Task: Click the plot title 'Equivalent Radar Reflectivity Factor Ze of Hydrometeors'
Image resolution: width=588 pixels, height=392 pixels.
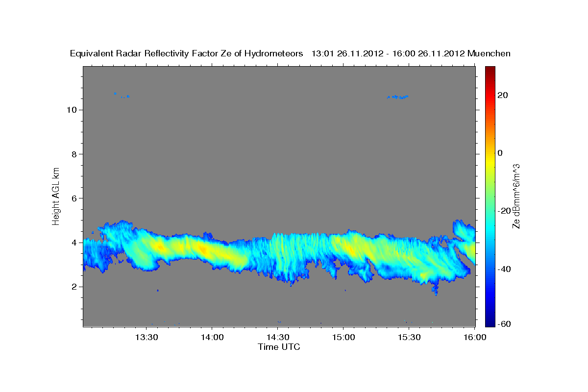Action: pos(187,53)
